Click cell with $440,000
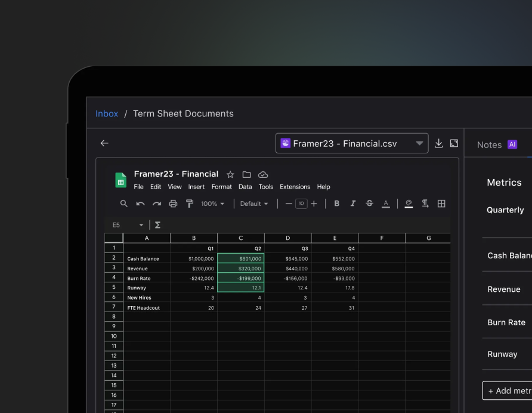The image size is (532, 413). (287, 269)
